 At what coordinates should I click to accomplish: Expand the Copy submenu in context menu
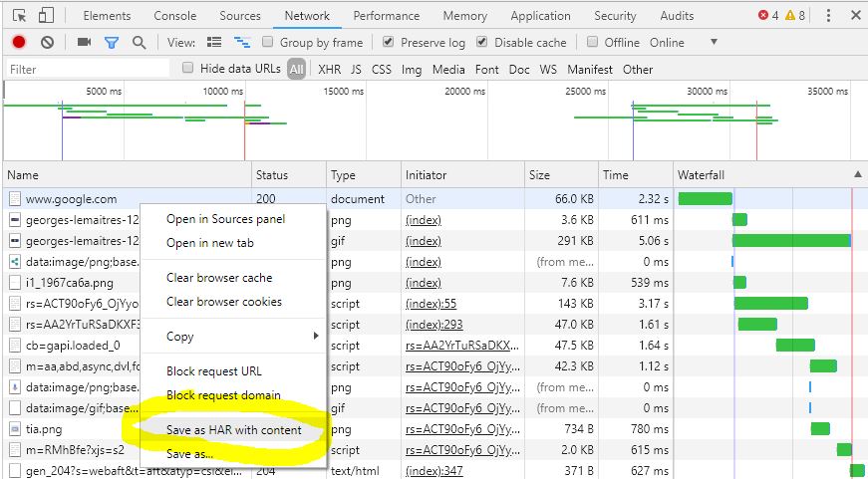coord(234,337)
